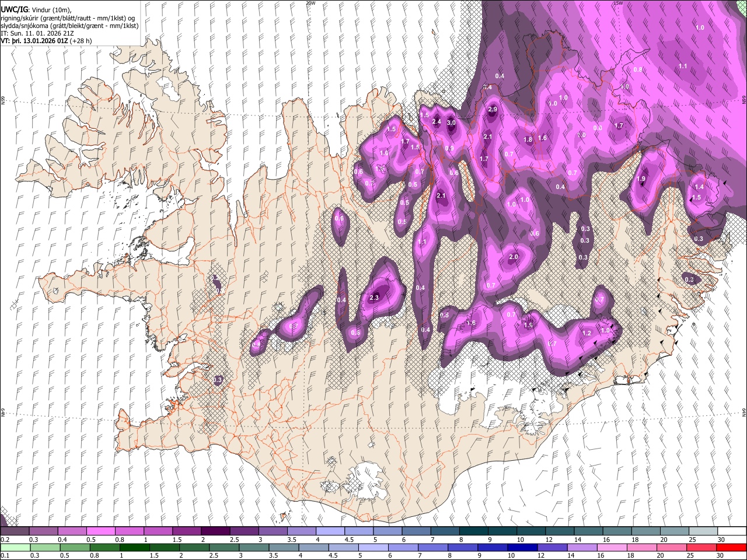The height and width of the screenshot is (560, 747).
Task: Click the 'VT: þri. 13.01.2026 01Z' valid time
Action: click(x=34, y=41)
